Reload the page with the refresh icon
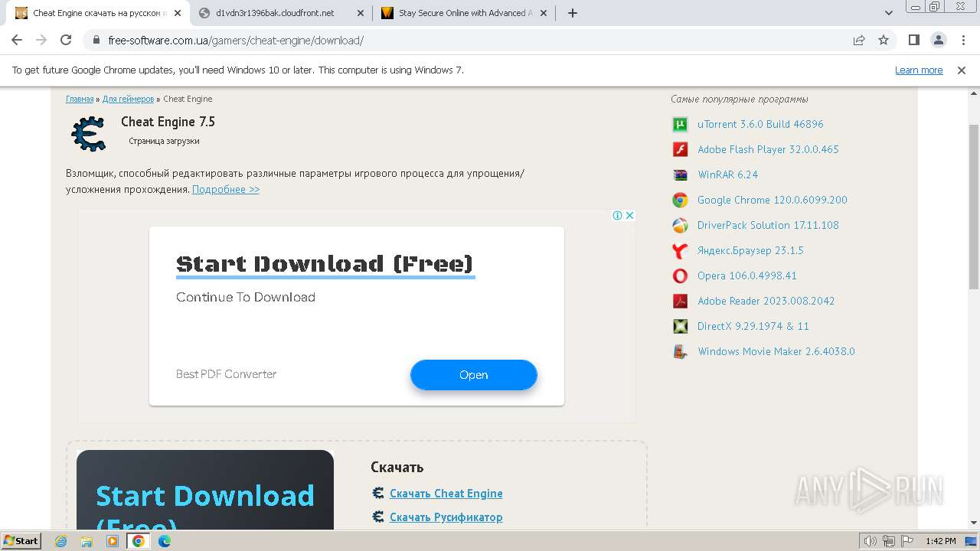980x551 pixels. tap(66, 40)
